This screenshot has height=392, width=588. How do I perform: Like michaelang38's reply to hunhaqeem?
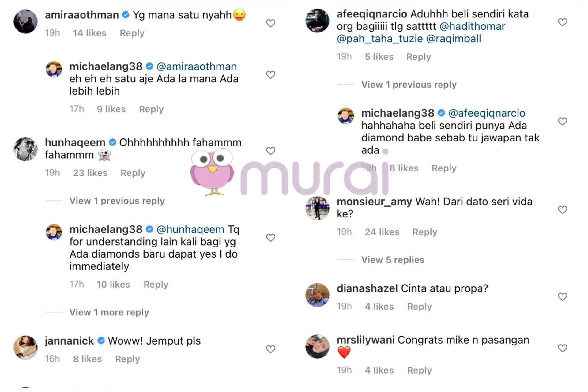tap(270, 238)
